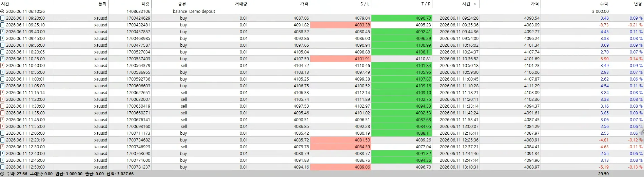Click the order icon for 09:25:10 row
Screen dimensions: 644x177
pos(2,25)
